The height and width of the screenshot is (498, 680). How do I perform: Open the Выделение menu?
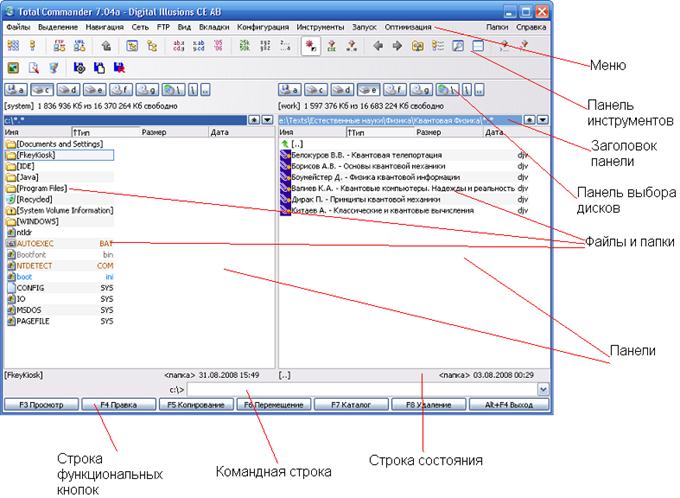pyautogui.click(x=58, y=27)
